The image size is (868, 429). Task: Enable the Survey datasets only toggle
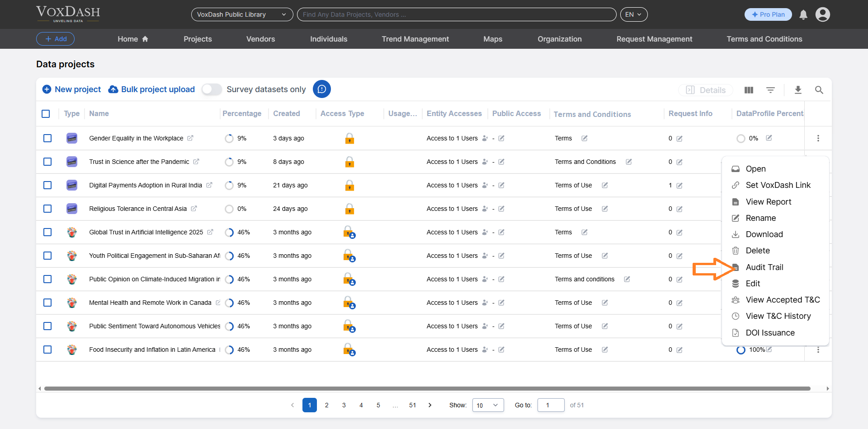coord(211,89)
